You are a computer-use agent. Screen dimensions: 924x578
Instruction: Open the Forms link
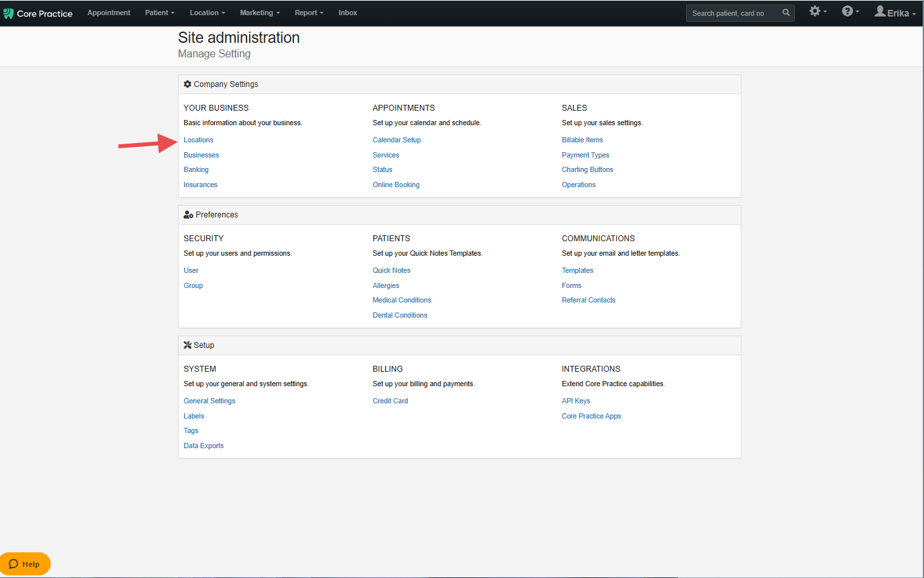(571, 285)
